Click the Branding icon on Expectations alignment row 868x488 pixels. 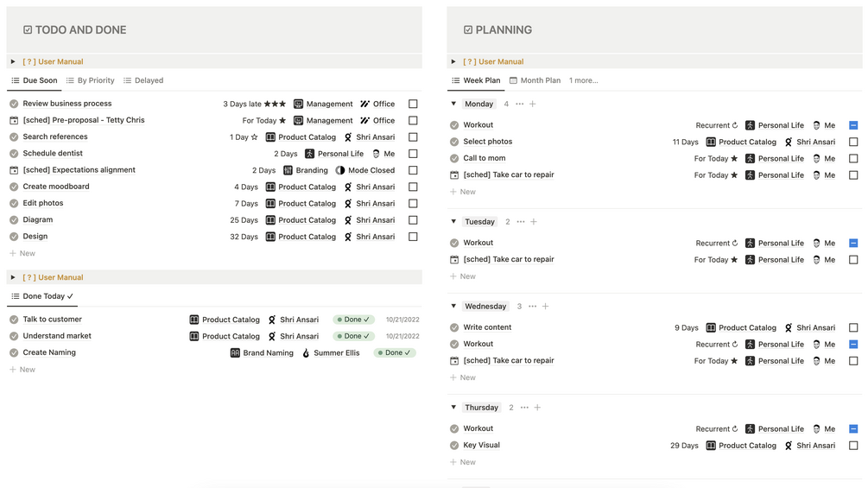(288, 170)
